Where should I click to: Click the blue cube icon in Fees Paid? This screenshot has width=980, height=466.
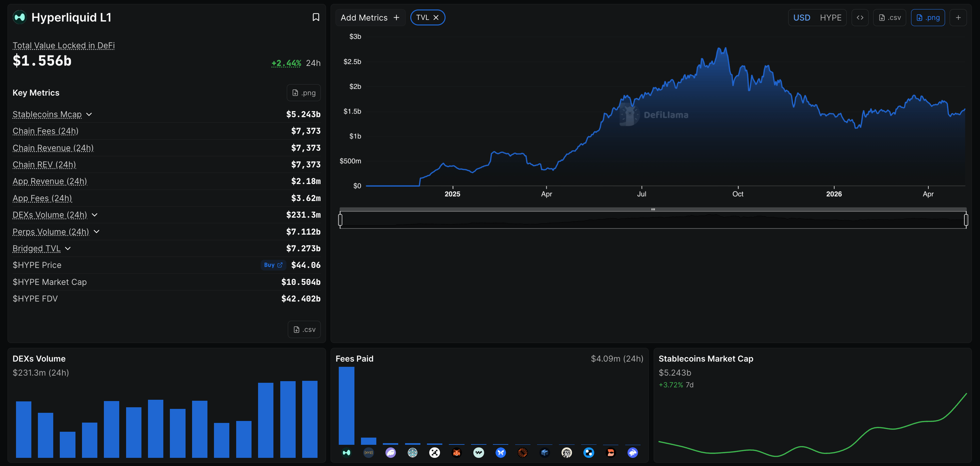tap(545, 452)
